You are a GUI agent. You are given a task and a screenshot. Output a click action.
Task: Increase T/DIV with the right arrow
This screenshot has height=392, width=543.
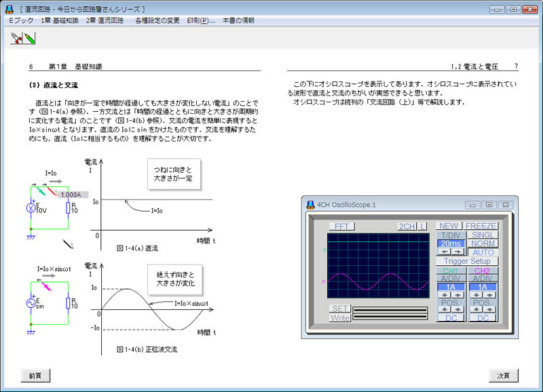tap(457, 252)
